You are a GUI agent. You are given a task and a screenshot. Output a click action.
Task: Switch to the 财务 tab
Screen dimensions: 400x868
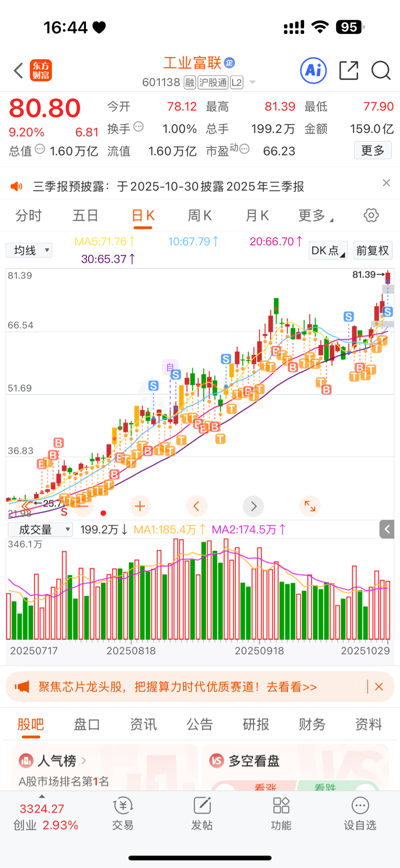[312, 724]
